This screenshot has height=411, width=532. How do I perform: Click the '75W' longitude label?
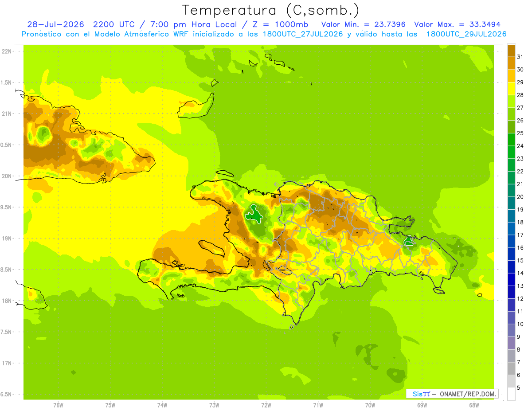(x=110, y=405)
